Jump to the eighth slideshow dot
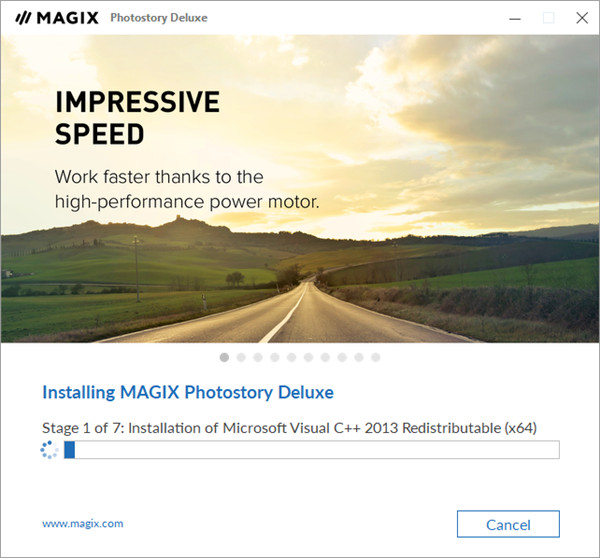 click(342, 357)
